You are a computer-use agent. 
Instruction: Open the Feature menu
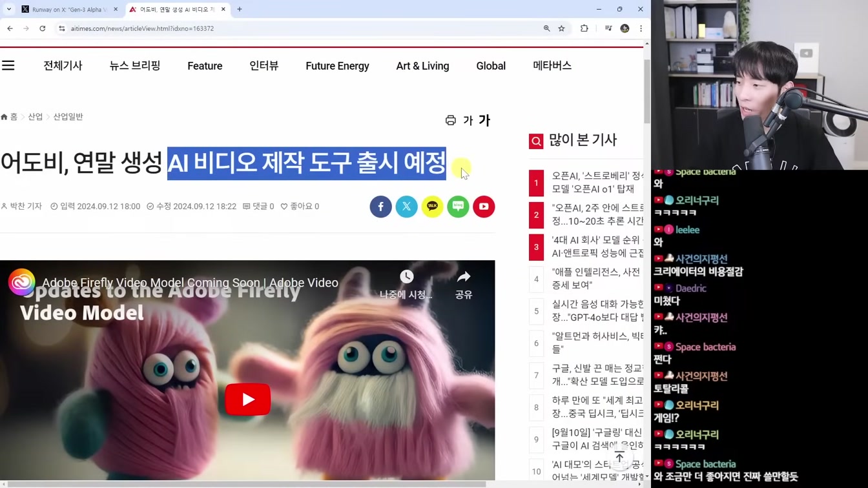(205, 66)
